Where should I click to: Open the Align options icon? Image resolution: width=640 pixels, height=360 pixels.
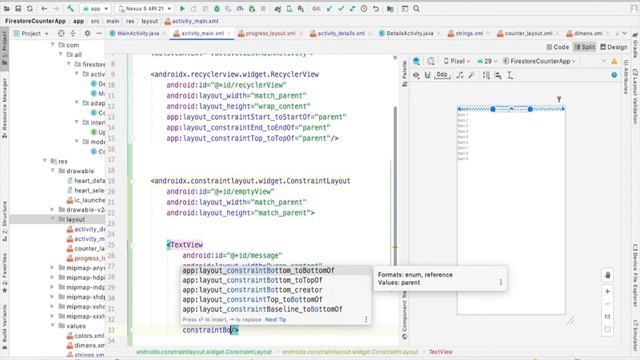(x=498, y=75)
